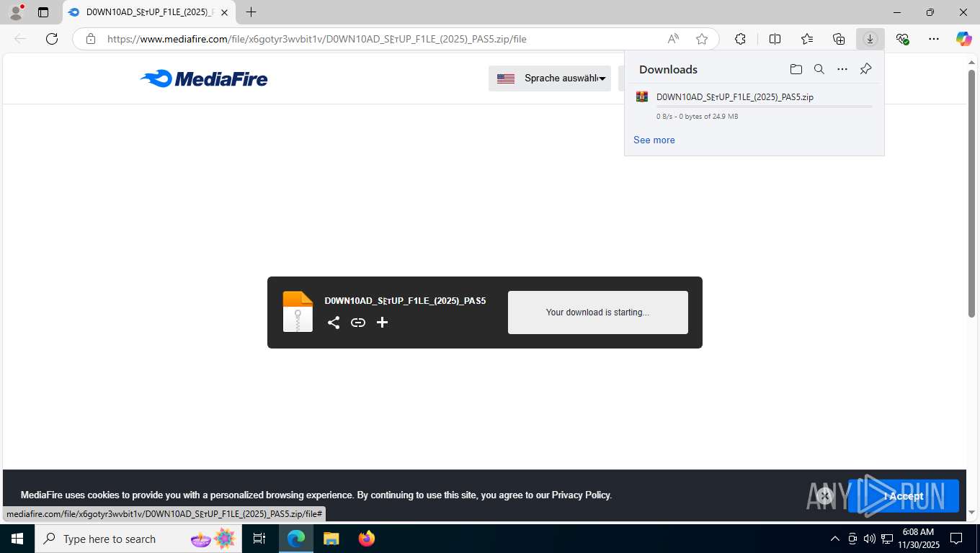The image size is (980, 553).
Task: Click the zip file icon thumbnail
Action: tap(298, 312)
